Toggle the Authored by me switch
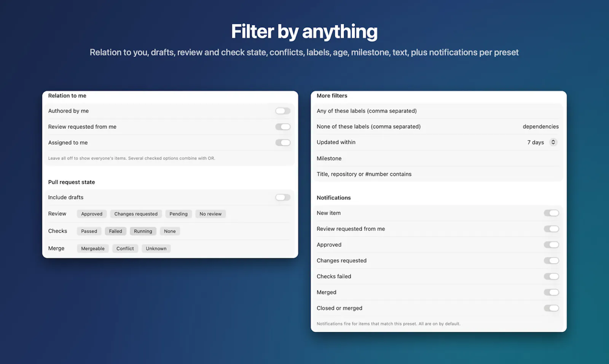Screen dimensions: 609x364 (x=283, y=111)
